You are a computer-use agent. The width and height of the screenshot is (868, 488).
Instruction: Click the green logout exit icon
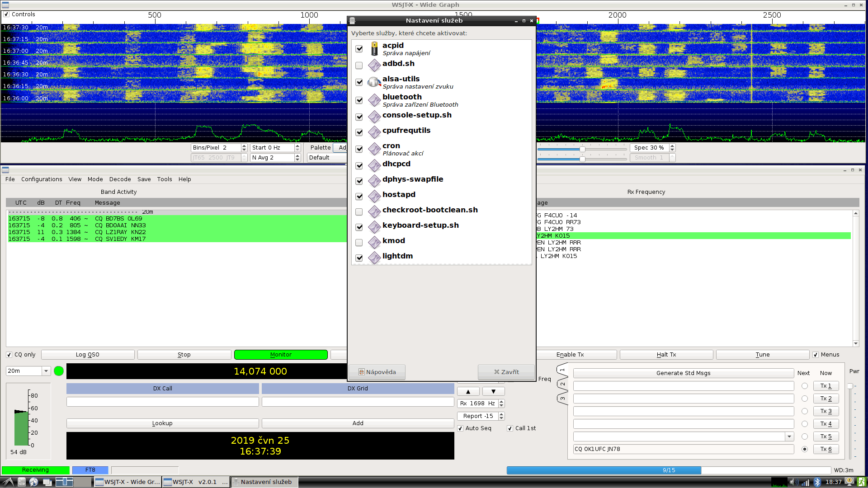point(862,482)
